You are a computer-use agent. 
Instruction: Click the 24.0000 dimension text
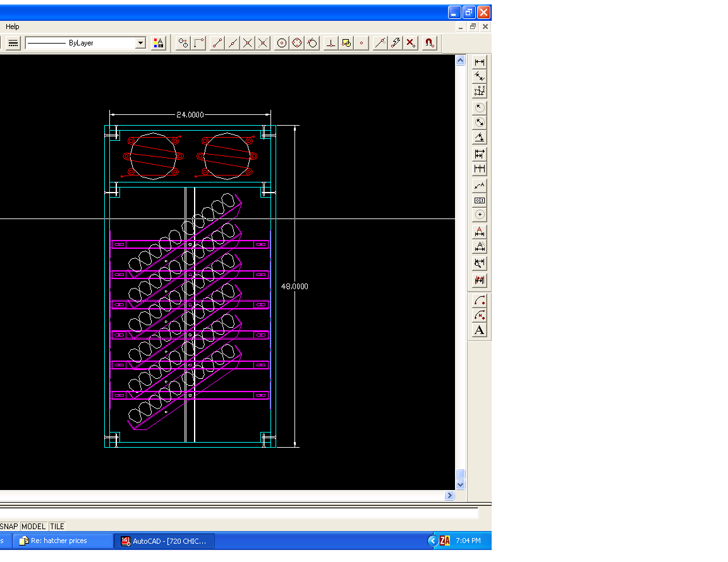190,115
